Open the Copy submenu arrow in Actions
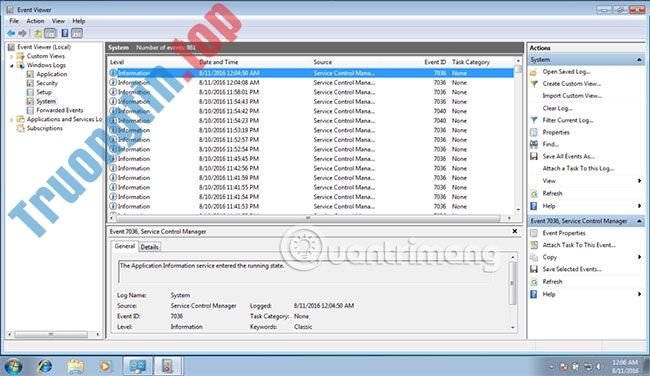This screenshot has height=376, width=650. pos(640,257)
